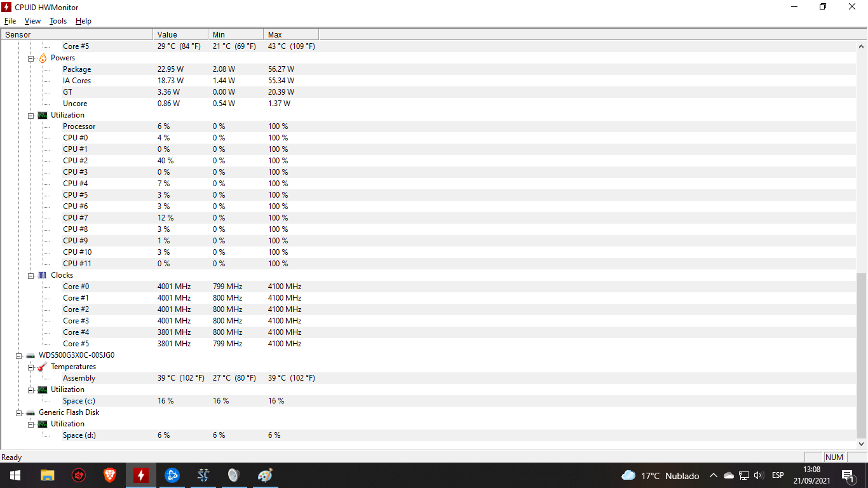
Task: Click the 40 % value of CPU #2
Action: point(165,161)
